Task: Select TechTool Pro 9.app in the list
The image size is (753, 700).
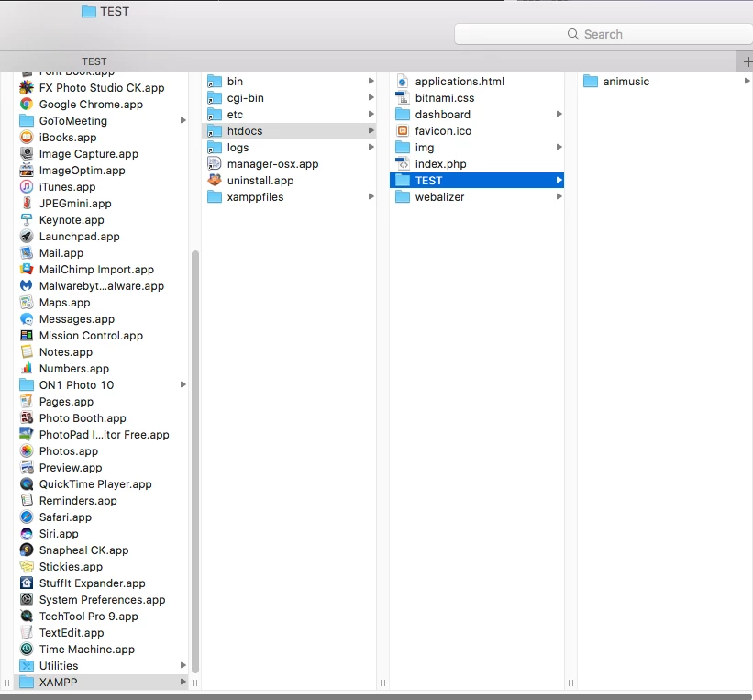Action: [101, 616]
